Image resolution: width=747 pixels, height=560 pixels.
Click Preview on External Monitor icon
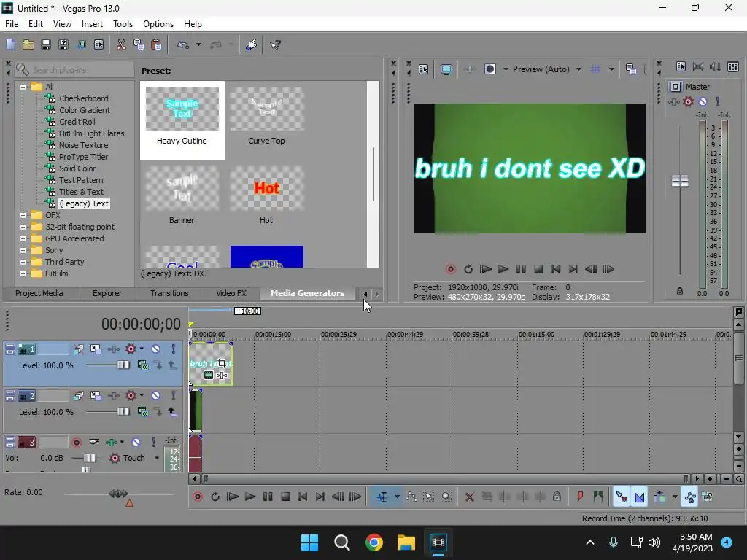pyautogui.click(x=446, y=69)
